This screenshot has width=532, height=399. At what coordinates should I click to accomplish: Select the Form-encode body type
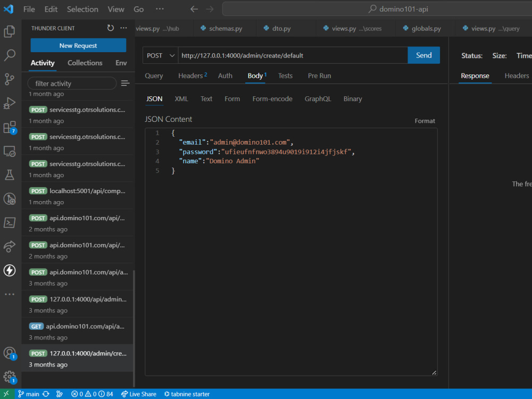click(x=272, y=99)
